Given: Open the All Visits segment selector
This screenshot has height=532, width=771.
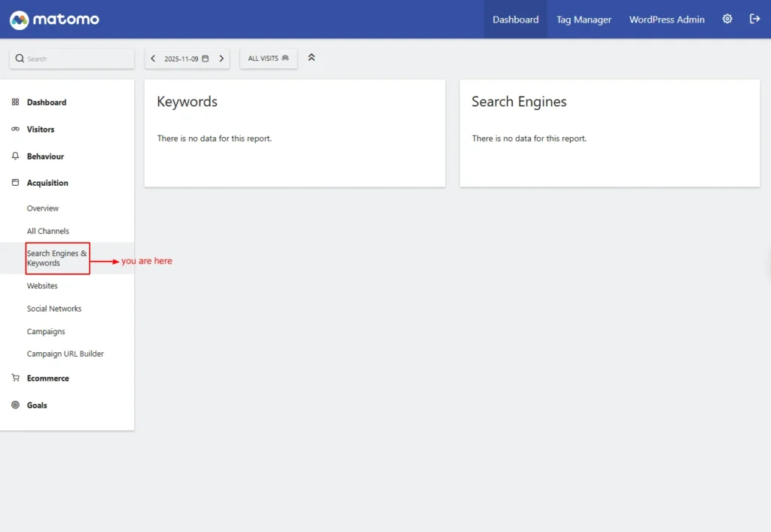Looking at the screenshot, I should click(x=268, y=59).
